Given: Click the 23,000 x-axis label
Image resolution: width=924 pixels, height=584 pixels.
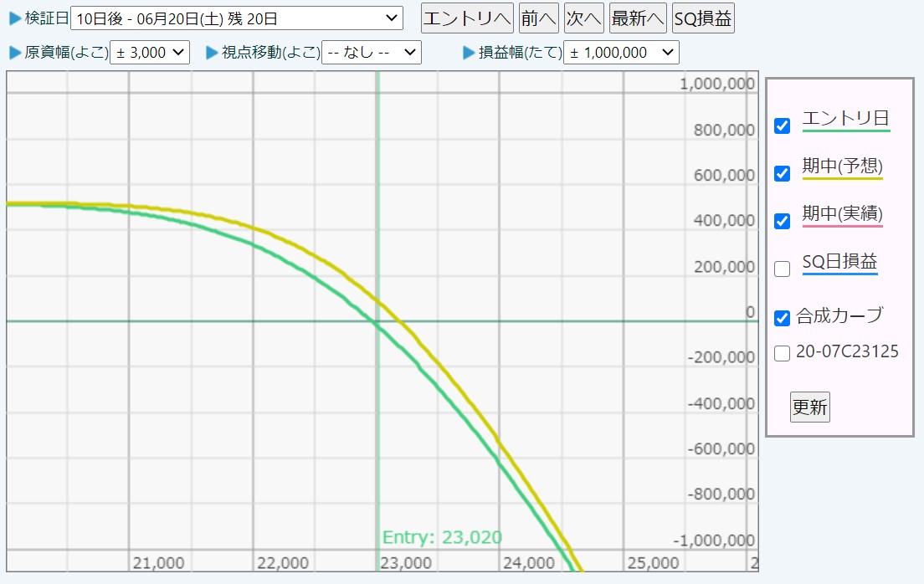Looking at the screenshot, I should point(406,563).
